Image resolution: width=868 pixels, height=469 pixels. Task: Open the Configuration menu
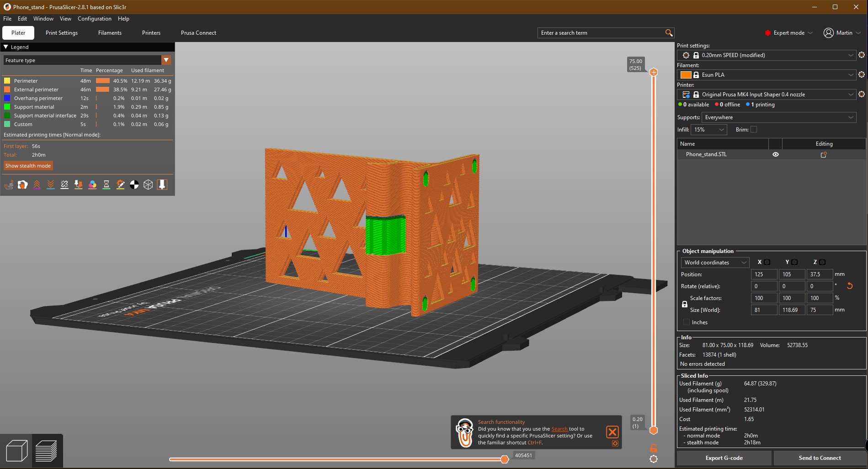pos(95,19)
